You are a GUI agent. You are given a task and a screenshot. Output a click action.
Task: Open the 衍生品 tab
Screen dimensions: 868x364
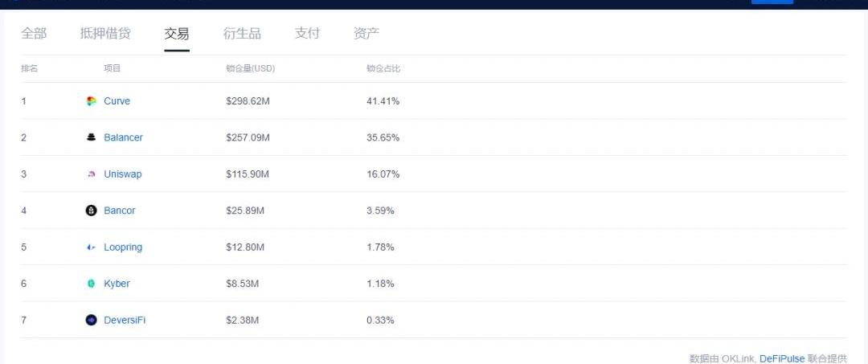[x=242, y=33]
